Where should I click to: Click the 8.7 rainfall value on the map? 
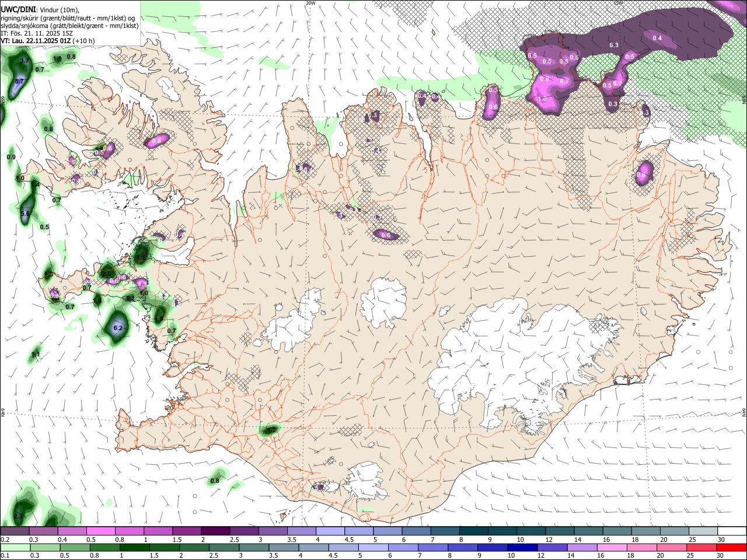pos(19,81)
